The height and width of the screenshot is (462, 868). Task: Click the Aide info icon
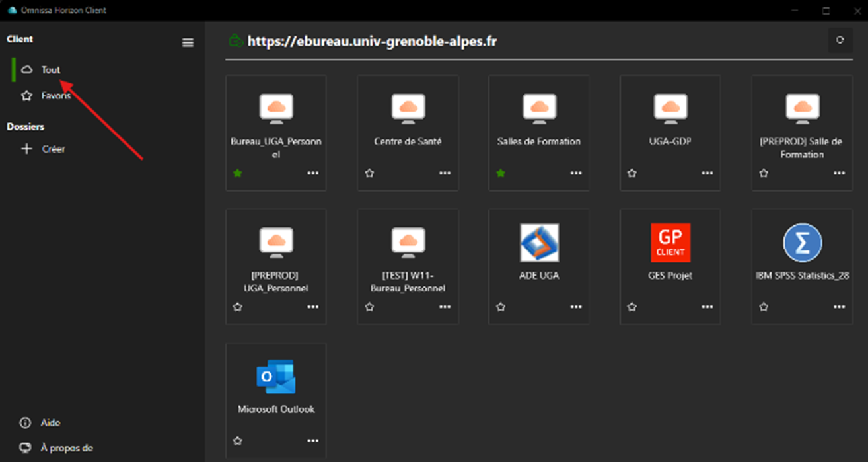pyautogui.click(x=26, y=422)
